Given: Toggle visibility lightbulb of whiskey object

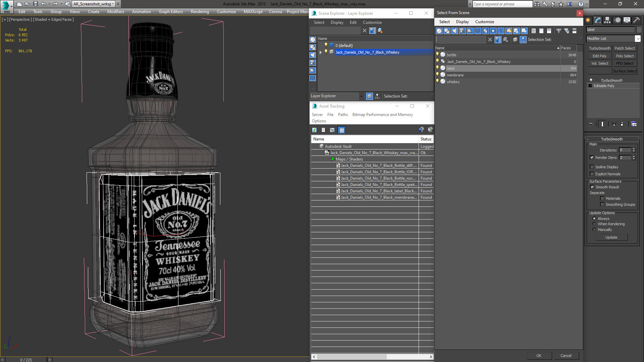Looking at the screenshot, I should tap(437, 81).
